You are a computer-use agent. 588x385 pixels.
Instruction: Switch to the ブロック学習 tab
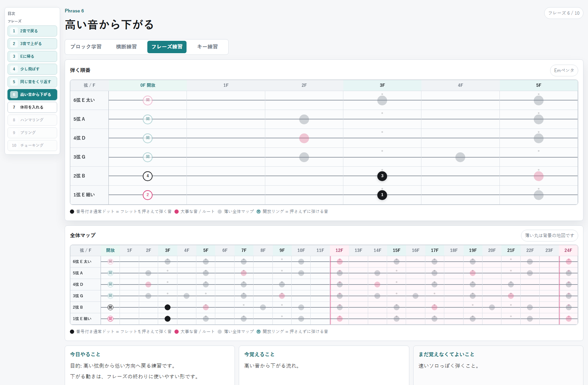(x=86, y=47)
